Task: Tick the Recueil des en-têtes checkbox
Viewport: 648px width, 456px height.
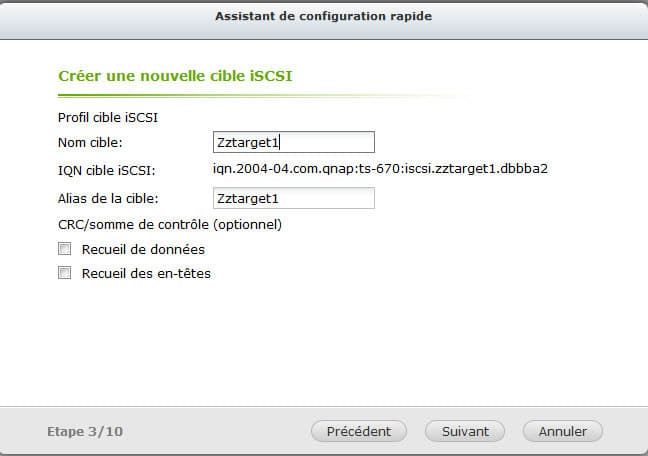Action: 64,273
